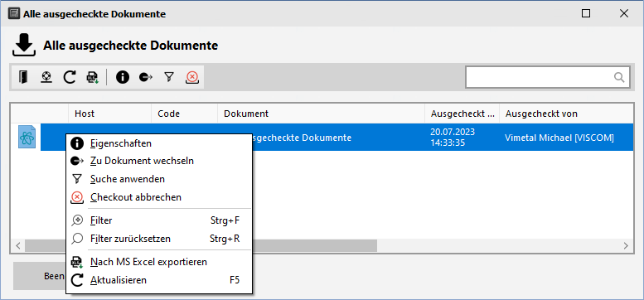Click the magnifier icon in search box
Image resolution: width=644 pixels, height=300 pixels.
(619, 77)
